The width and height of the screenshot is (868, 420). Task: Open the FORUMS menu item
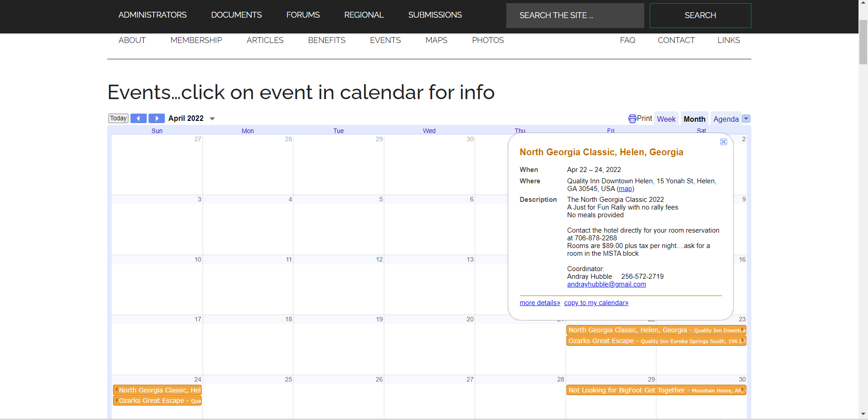coord(303,15)
